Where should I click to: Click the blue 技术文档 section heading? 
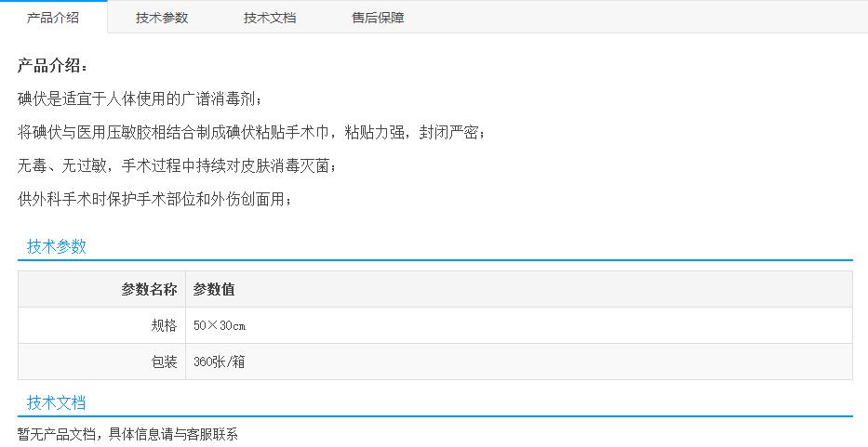[57, 402]
